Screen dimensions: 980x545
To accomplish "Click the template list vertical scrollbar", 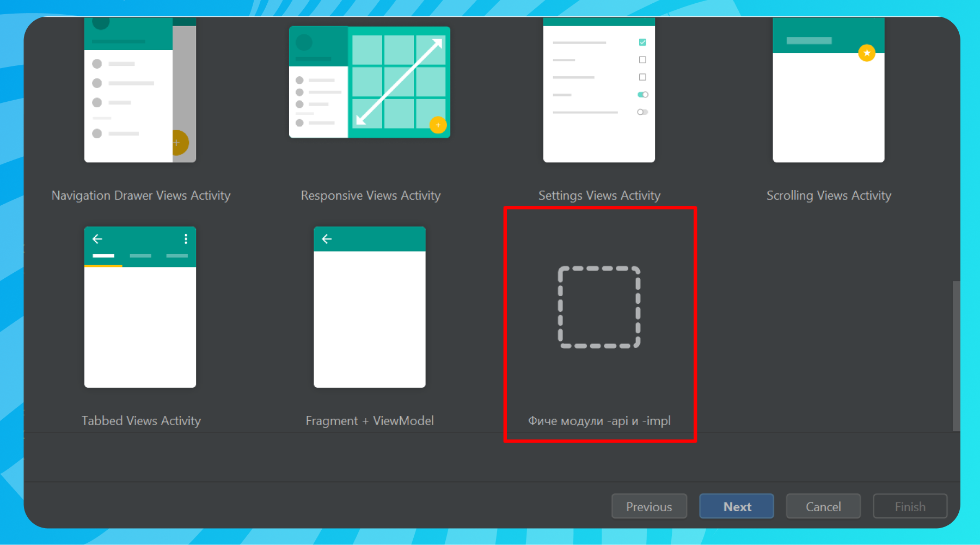I will point(956,356).
